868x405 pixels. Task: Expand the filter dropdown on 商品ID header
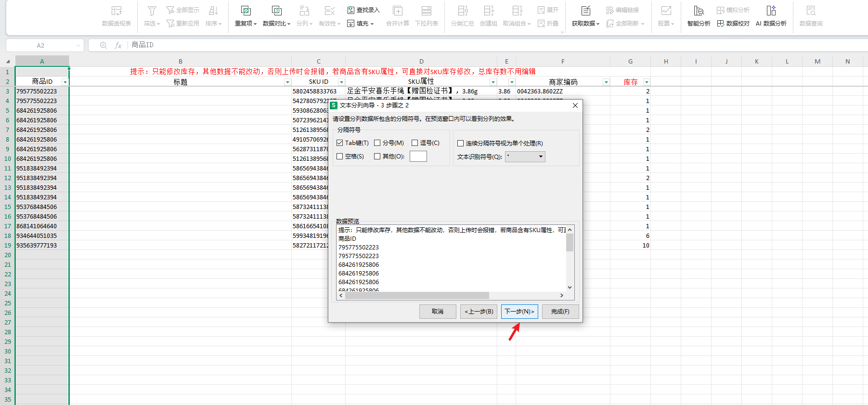(x=65, y=82)
